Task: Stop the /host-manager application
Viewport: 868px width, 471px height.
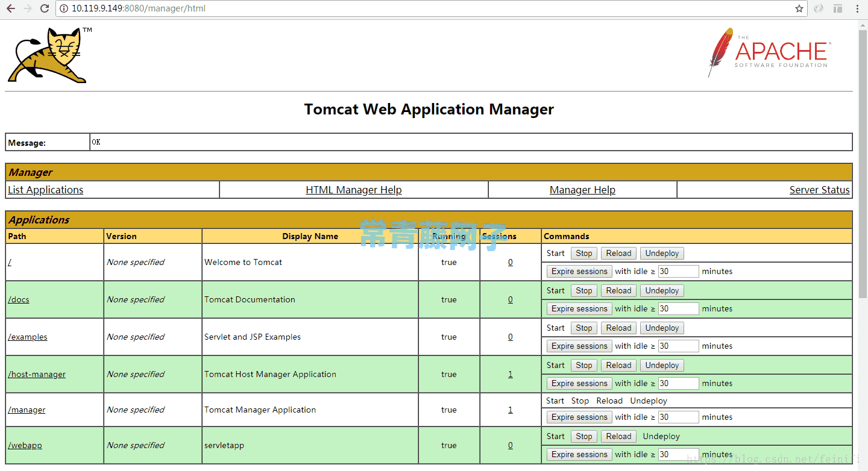Action: [584, 366]
